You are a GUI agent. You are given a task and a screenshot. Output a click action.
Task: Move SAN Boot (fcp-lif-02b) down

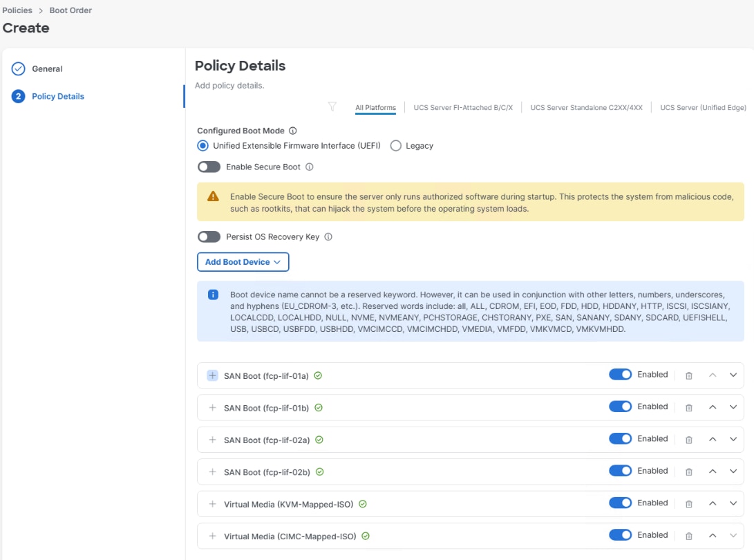733,472
